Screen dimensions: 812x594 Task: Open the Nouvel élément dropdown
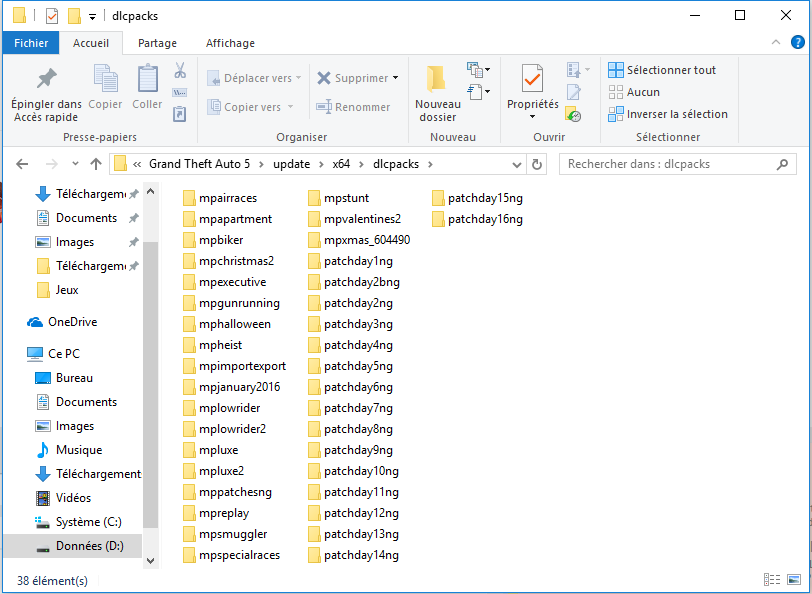pyautogui.click(x=478, y=69)
